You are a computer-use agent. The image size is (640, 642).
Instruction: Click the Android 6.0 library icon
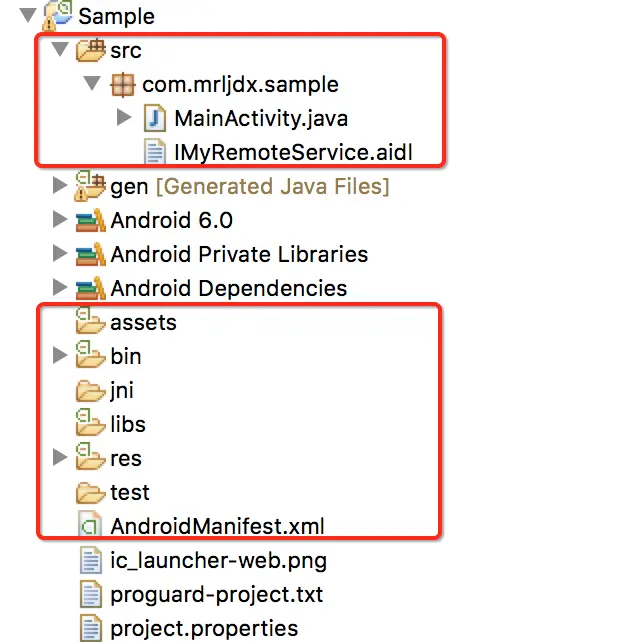(90, 220)
